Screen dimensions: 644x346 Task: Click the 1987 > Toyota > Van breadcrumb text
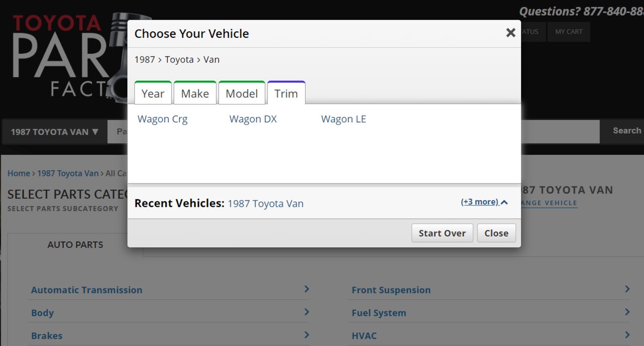177,59
